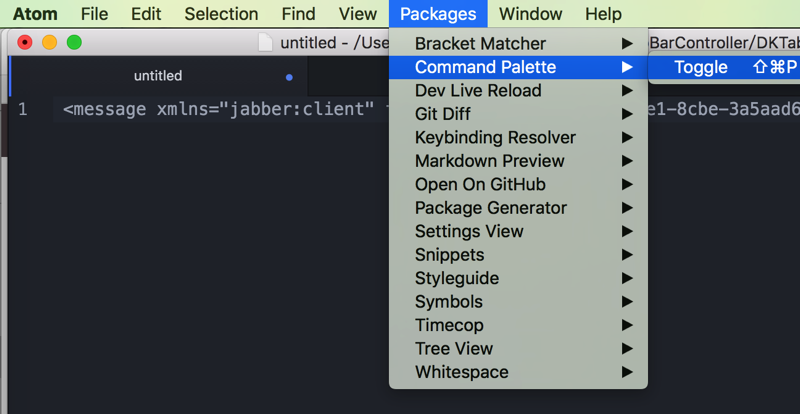Open the Keybinding Resolver submenu

[518, 138]
